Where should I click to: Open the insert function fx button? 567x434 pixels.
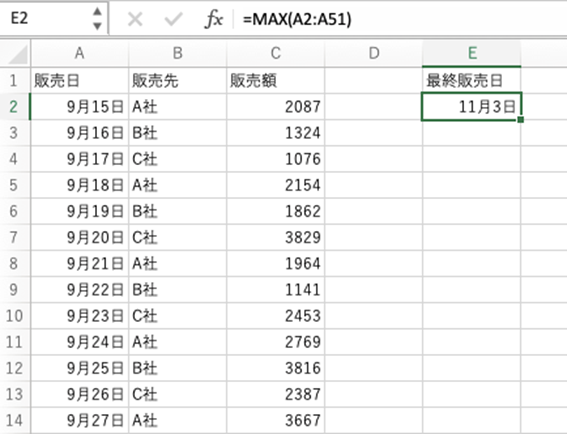(x=214, y=19)
